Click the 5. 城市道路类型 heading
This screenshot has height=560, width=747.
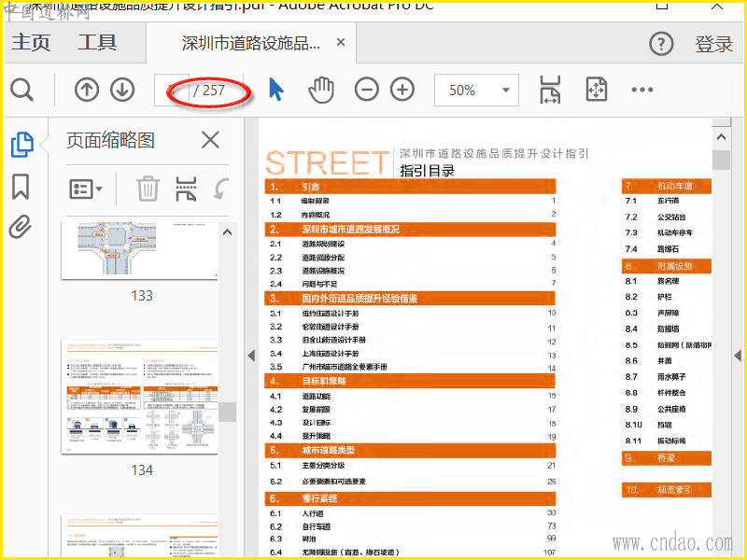[410, 451]
